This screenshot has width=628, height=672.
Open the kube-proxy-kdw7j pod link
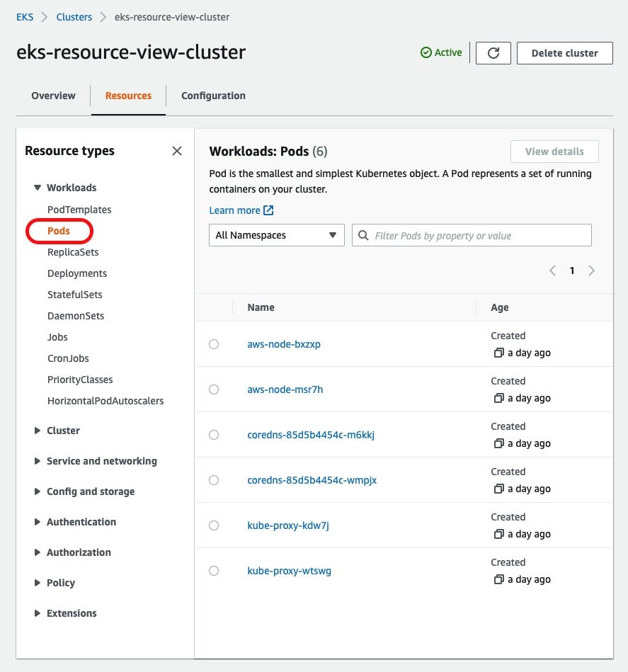point(288,526)
